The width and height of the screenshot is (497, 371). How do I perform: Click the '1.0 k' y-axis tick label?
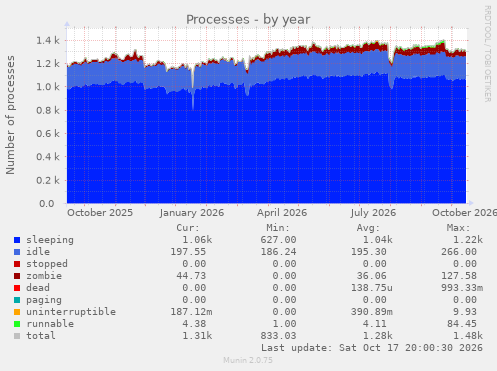point(48,87)
